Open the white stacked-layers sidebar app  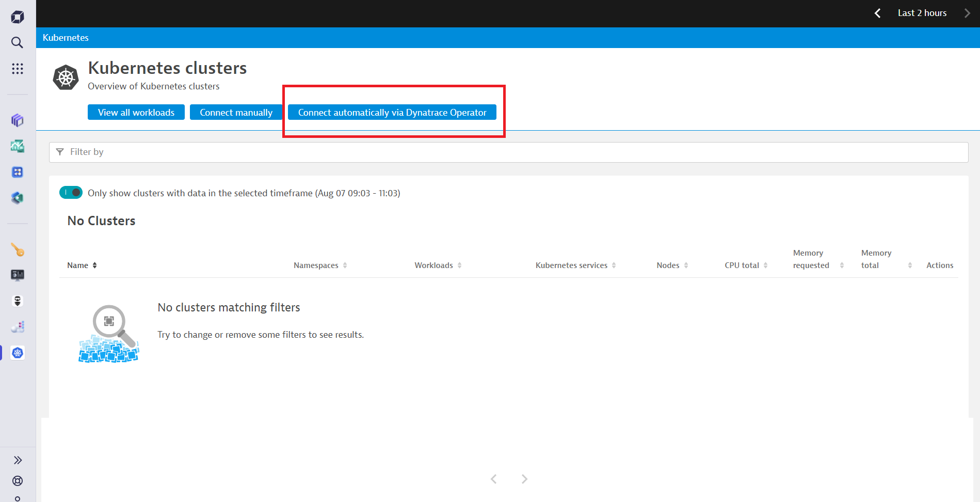coord(18,301)
